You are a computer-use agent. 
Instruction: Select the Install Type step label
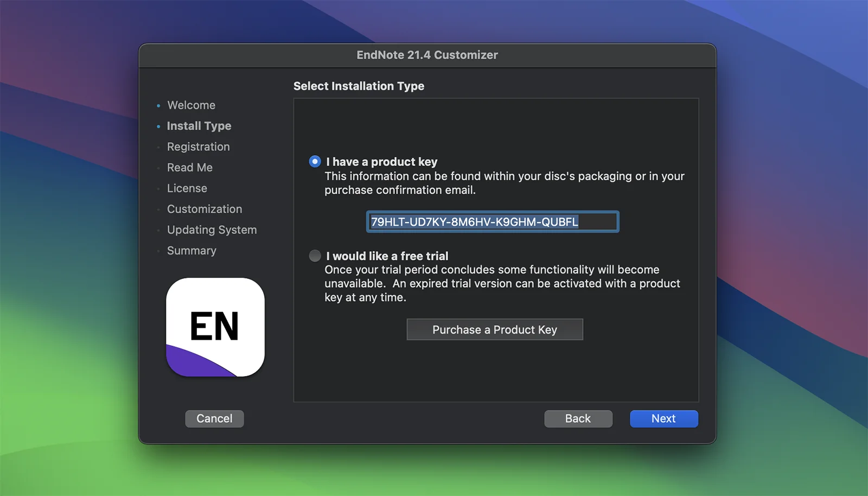tap(199, 126)
